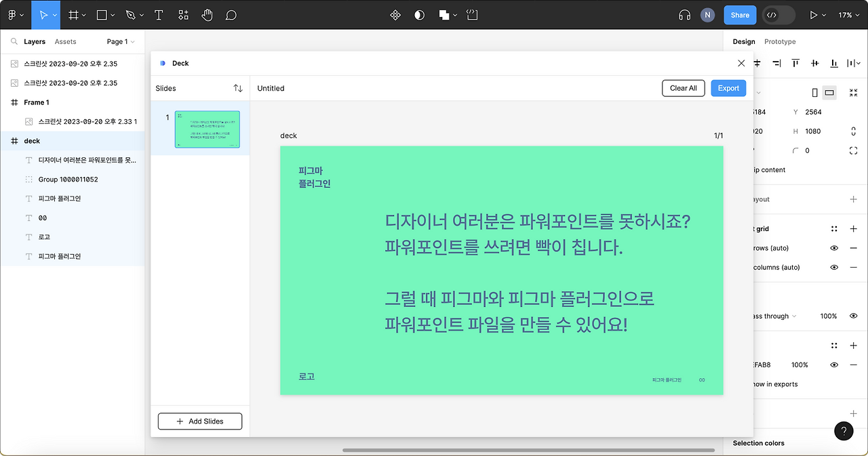
Task: Click the Dev Mode code icon in the center toolbar
Action: click(x=473, y=14)
